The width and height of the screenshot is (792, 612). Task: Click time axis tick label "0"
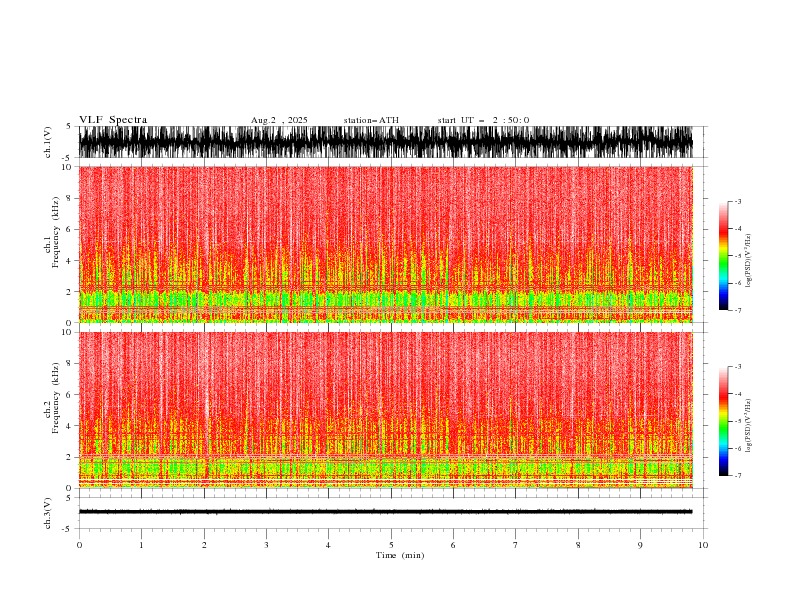[79, 545]
